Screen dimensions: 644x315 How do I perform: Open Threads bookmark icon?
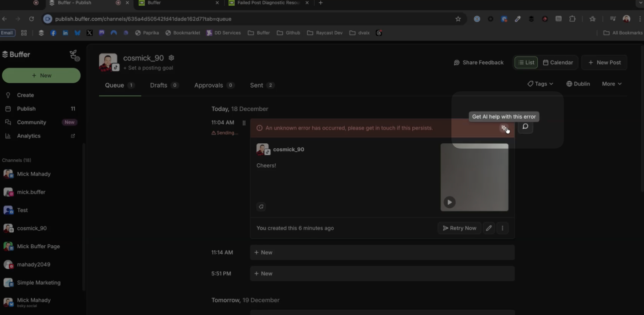click(x=379, y=33)
